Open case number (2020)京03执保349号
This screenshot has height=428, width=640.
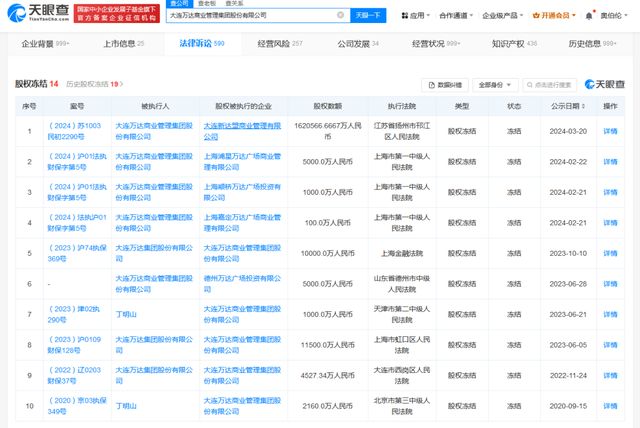77,406
